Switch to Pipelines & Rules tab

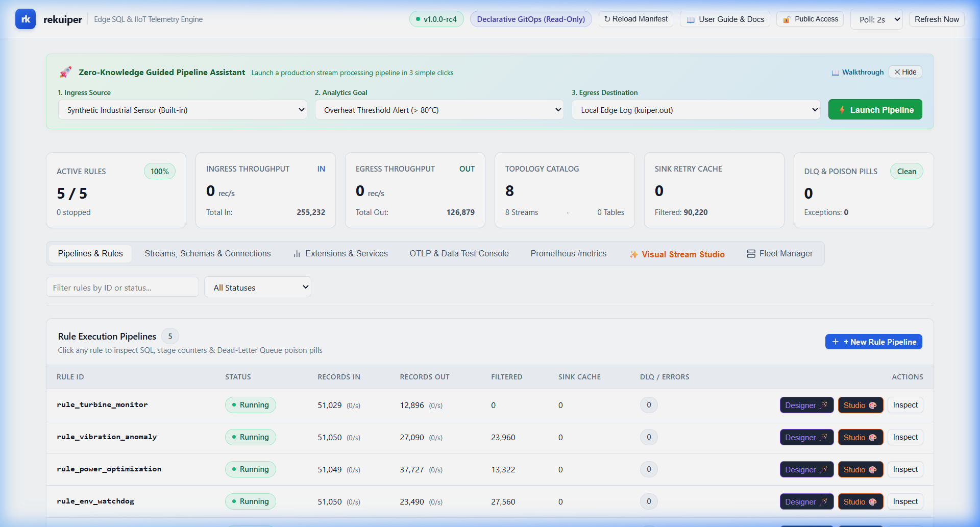pos(90,254)
